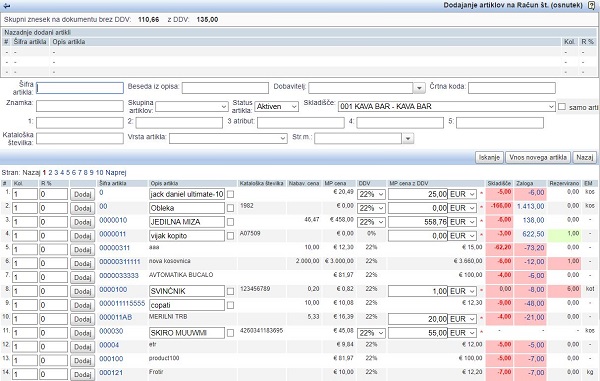The image size is (600, 381).
Task: Click MP cena z DDV field showing 558,76
Action: (x=417, y=222)
